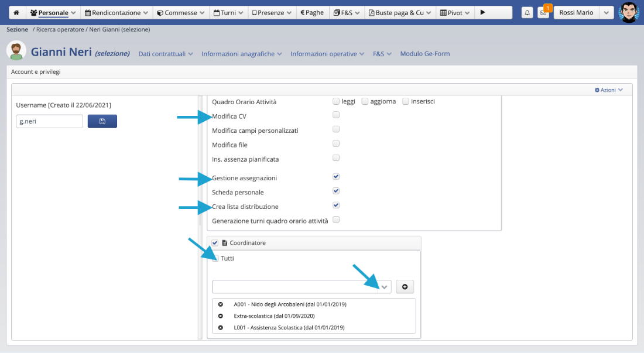The height and width of the screenshot is (353, 644).
Task: Click the home icon in top navigation
Action: point(16,12)
